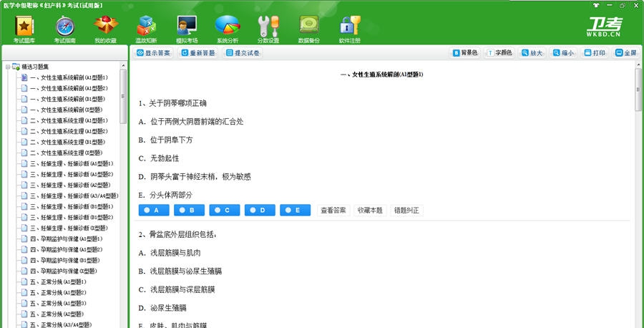The height and width of the screenshot is (328, 644).
Task: Click 错题纠正 to report an error
Action: (x=406, y=211)
